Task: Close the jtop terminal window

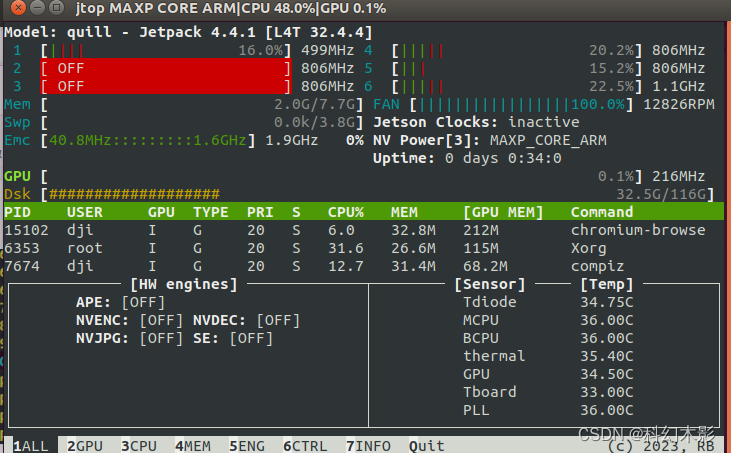Action: point(18,7)
